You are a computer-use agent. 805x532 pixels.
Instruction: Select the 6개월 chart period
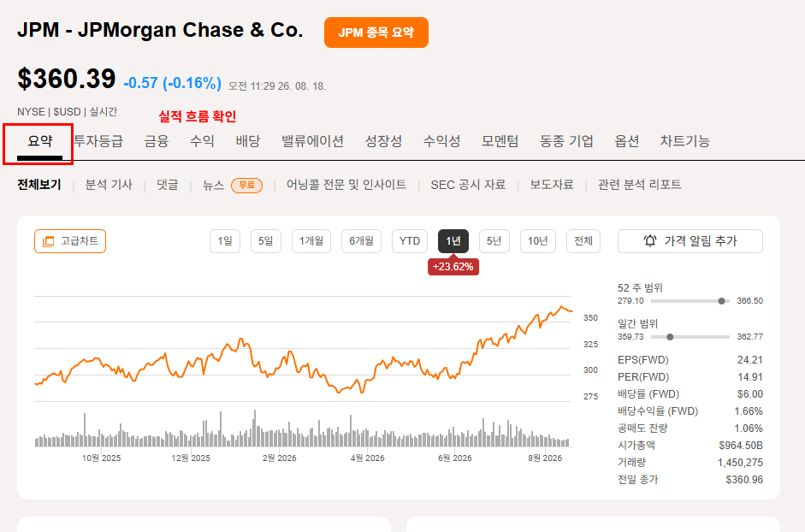click(361, 241)
